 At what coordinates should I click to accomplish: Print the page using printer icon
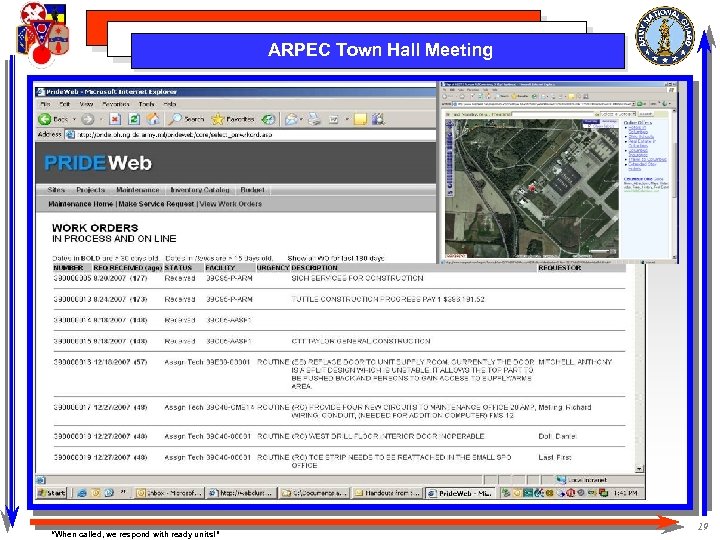tap(315, 119)
